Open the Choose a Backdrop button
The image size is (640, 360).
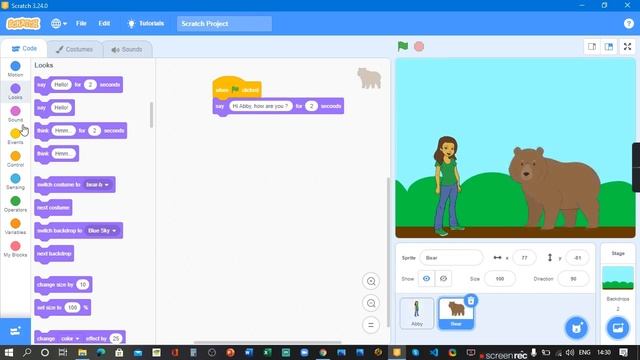pyautogui.click(x=618, y=328)
